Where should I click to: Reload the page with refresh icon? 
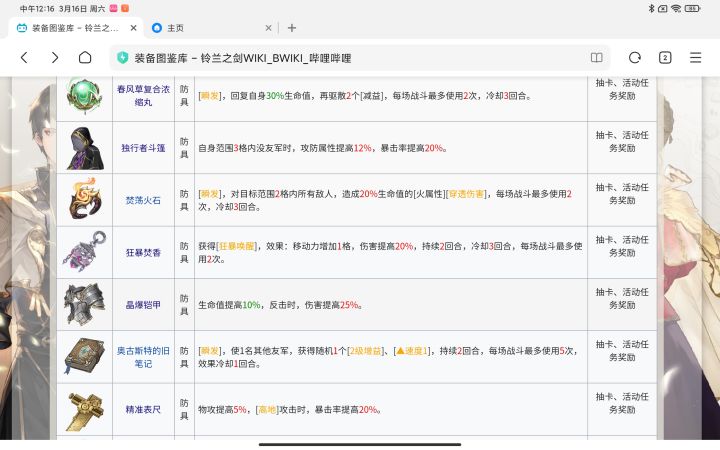[634, 58]
